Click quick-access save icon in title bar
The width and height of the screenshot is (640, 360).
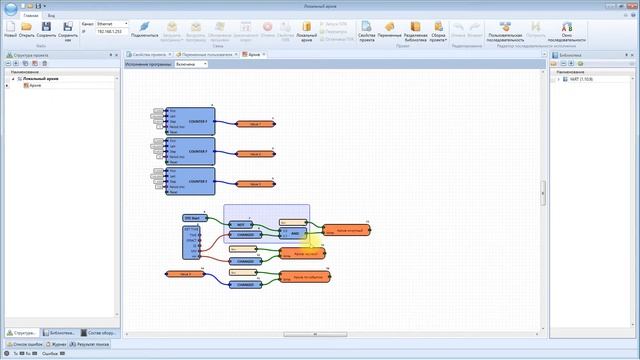coord(38,6)
